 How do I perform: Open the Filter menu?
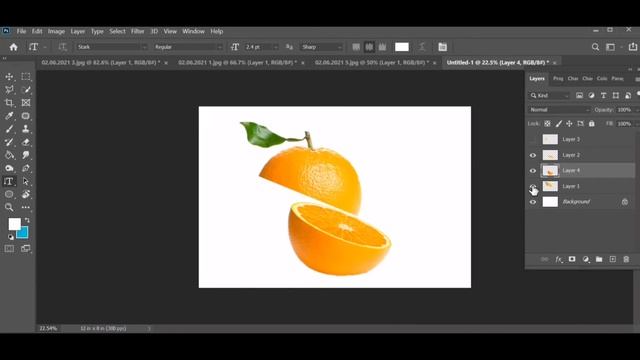pos(138,31)
